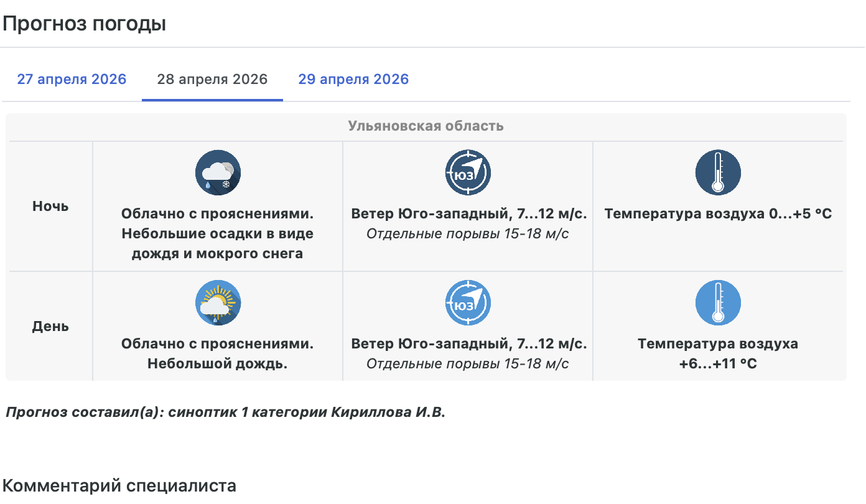Click the forecaster name Кириллова И.В. line
This screenshot has height=504, width=866.
(226, 412)
